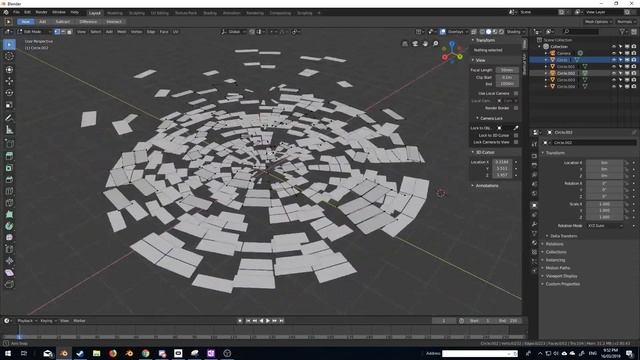Switch to wireframe viewport shading

pyautogui.click(x=482, y=31)
